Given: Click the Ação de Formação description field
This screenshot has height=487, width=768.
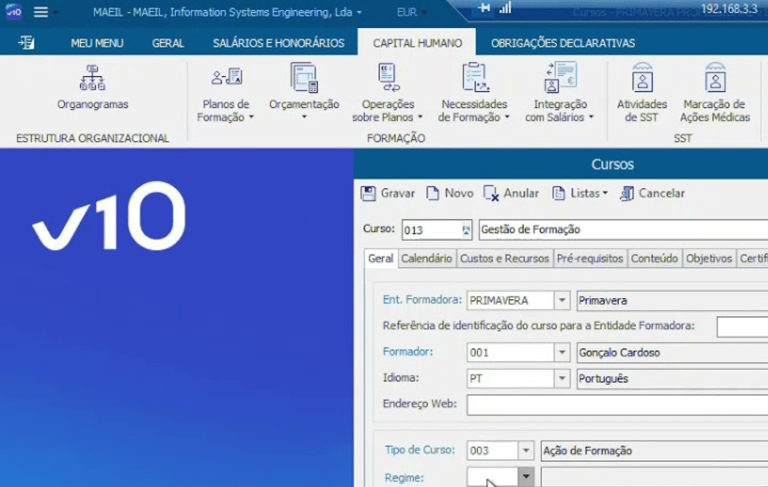Looking at the screenshot, I should 654,451.
